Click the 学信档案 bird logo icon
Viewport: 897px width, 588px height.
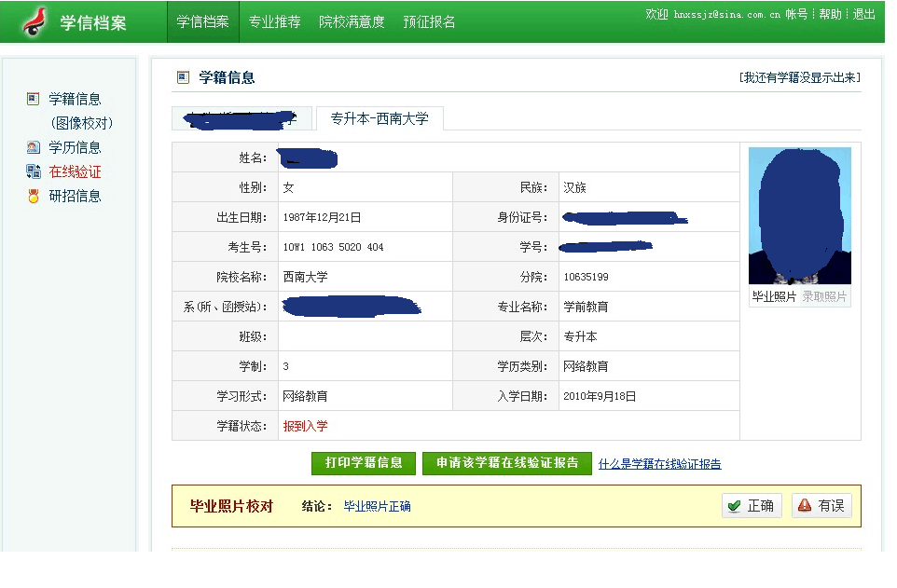click(x=35, y=21)
